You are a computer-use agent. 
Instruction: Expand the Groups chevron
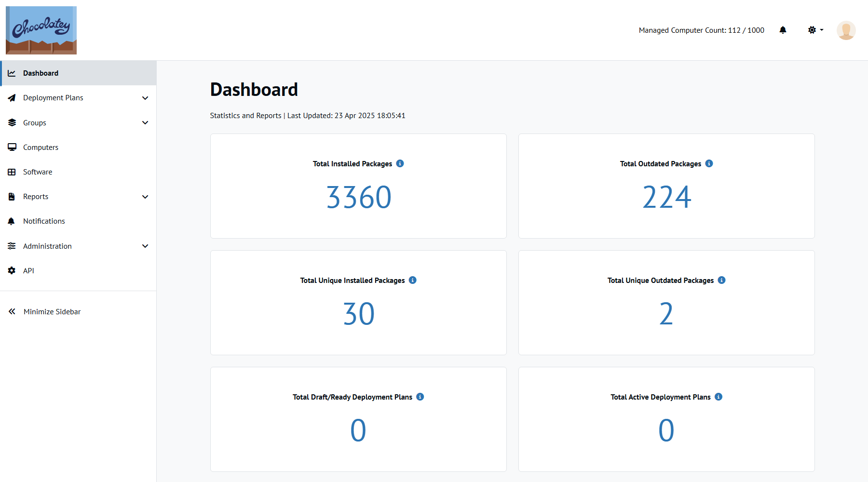pyautogui.click(x=145, y=122)
